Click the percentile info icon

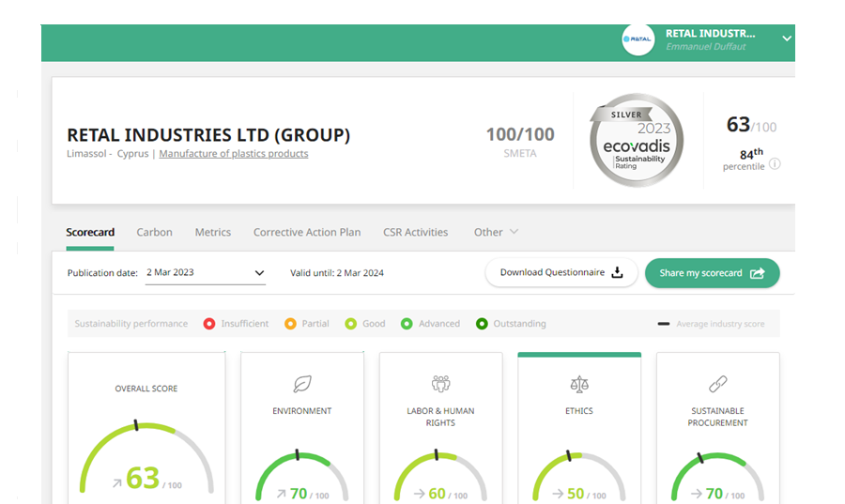pyautogui.click(x=775, y=163)
